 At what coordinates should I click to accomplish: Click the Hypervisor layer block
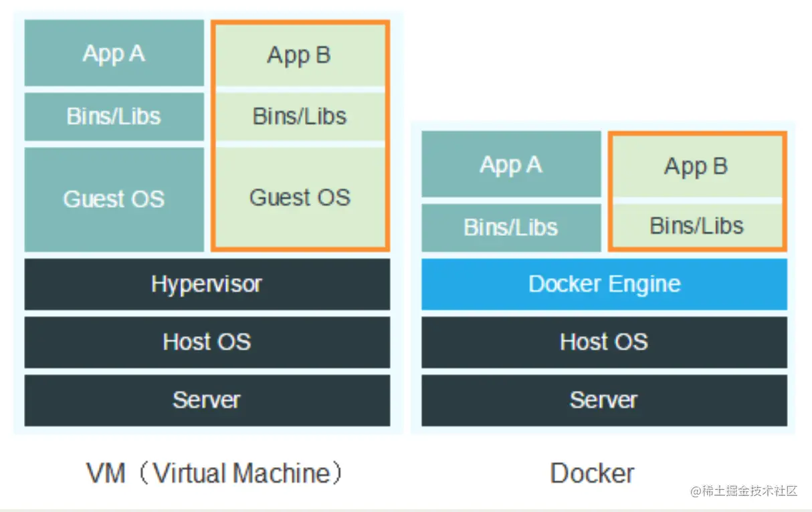pyautogui.click(x=207, y=284)
